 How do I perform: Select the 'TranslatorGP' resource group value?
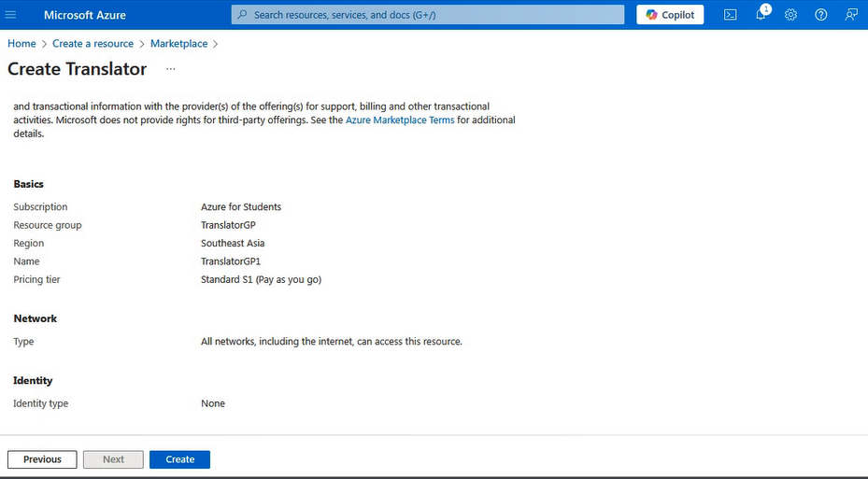click(x=228, y=225)
